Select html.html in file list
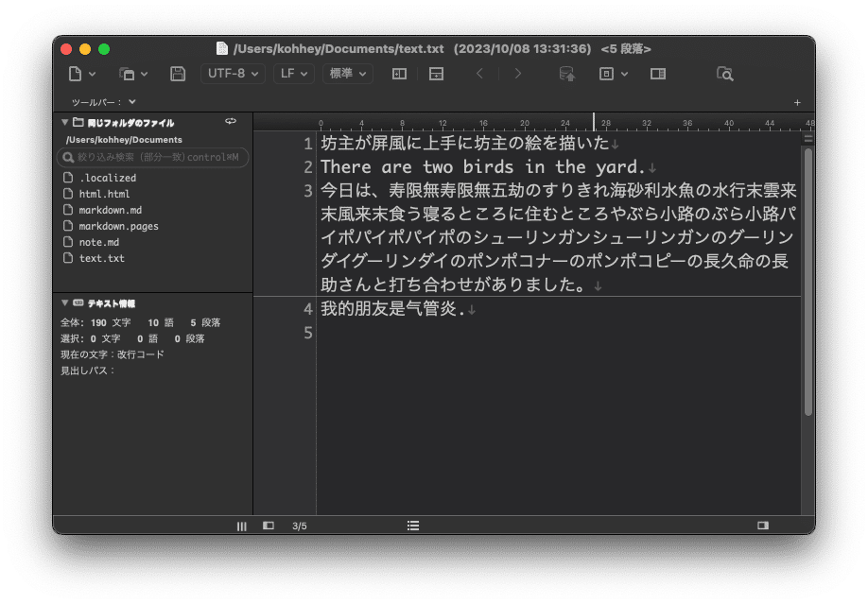The image size is (868, 604). tap(104, 194)
